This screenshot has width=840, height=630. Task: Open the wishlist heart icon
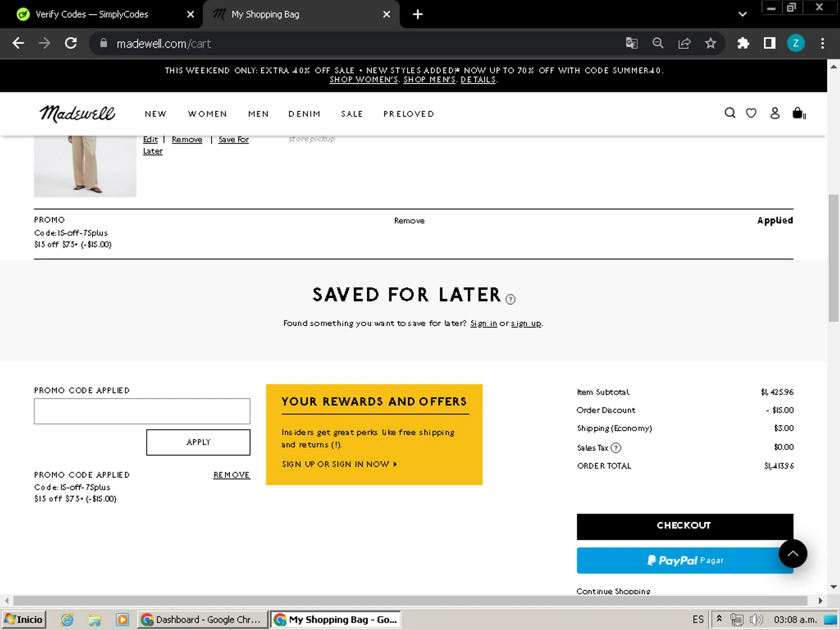coord(751,113)
